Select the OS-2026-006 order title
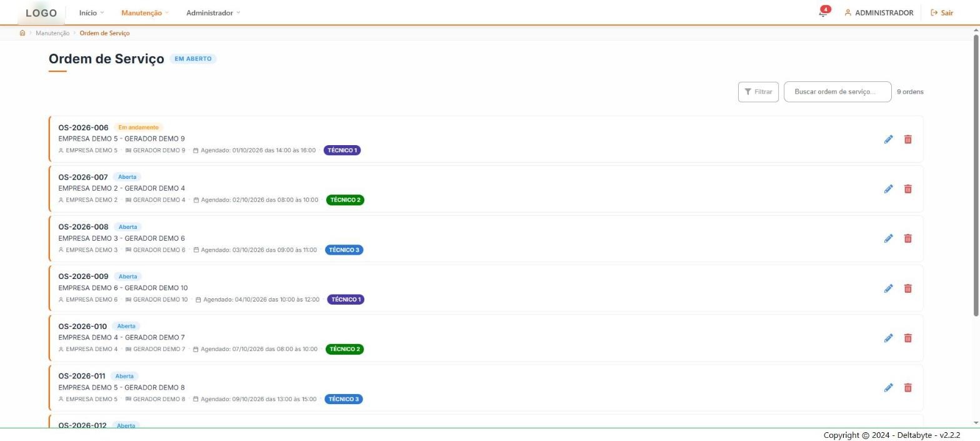 [83, 128]
